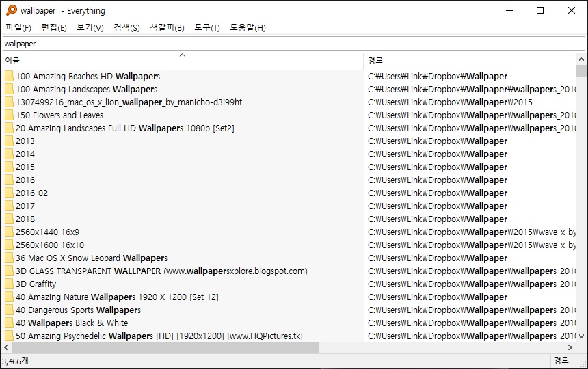
Task: Click the 경로 label in the status bar
Action: [561, 360]
